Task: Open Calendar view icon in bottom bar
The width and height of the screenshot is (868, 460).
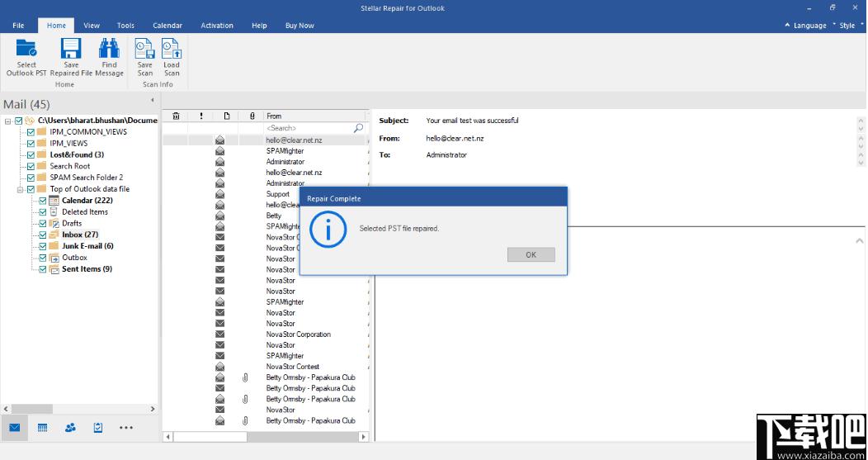Action: coord(43,427)
